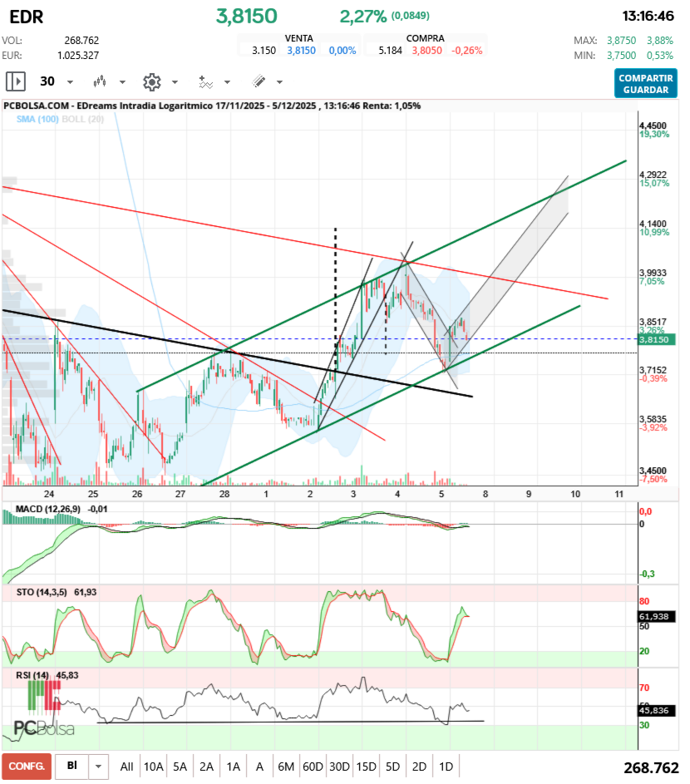Select the 60D time range
This screenshot has height=784, width=690.
point(313,767)
